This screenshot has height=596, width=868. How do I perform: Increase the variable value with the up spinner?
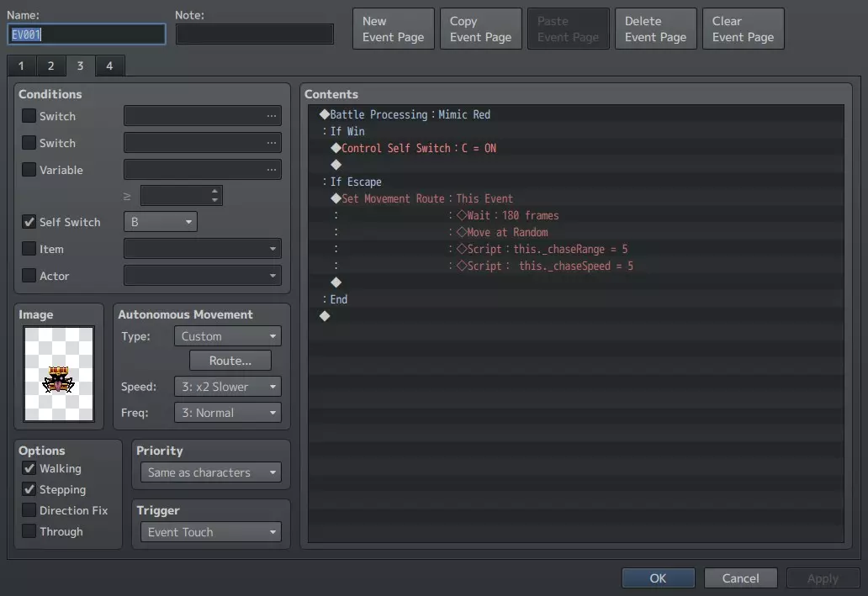pos(215,191)
